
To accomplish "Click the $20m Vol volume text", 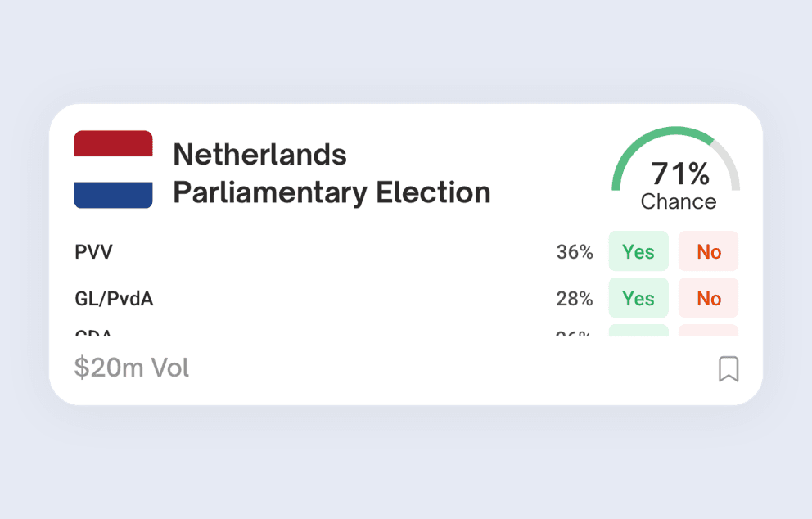I will (132, 368).
